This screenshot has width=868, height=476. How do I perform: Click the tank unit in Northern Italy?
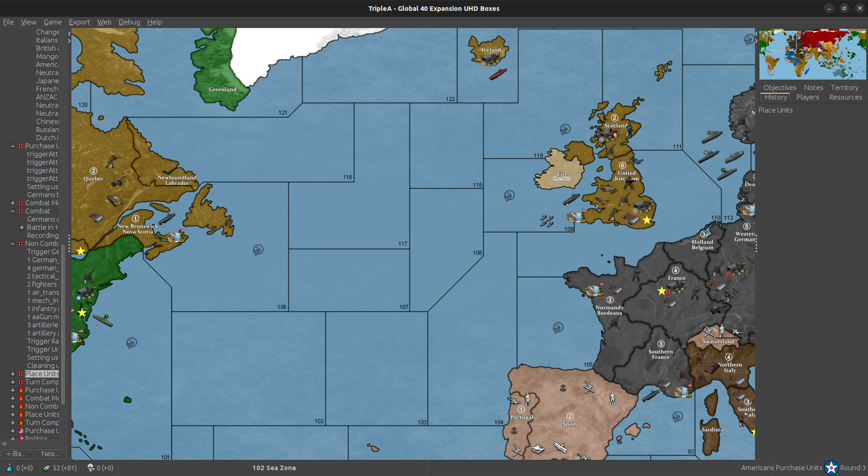(x=711, y=368)
